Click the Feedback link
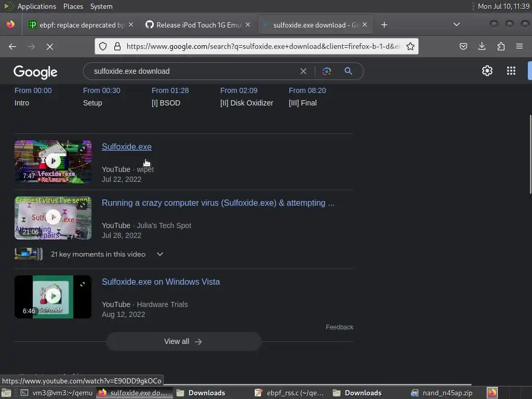532x399 pixels. coord(339,327)
